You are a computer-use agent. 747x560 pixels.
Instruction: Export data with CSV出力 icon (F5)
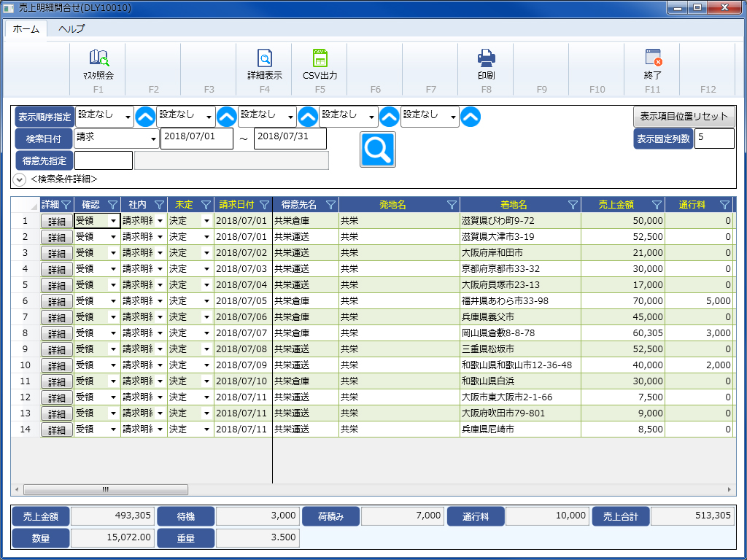(320, 64)
